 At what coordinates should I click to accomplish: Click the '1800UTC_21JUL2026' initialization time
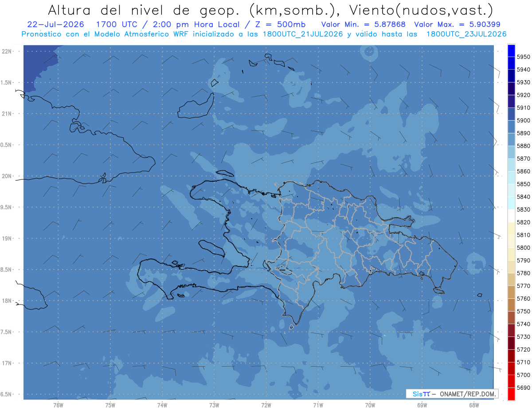[x=302, y=34]
